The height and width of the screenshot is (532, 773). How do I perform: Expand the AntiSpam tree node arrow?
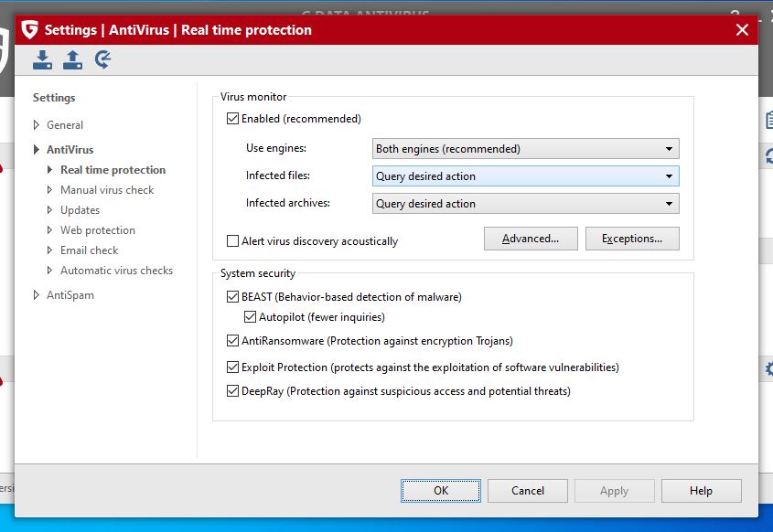(x=36, y=295)
